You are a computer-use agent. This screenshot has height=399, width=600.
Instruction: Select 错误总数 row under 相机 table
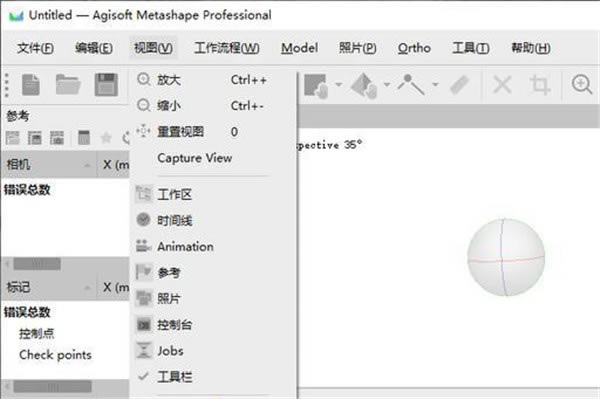[27, 190]
